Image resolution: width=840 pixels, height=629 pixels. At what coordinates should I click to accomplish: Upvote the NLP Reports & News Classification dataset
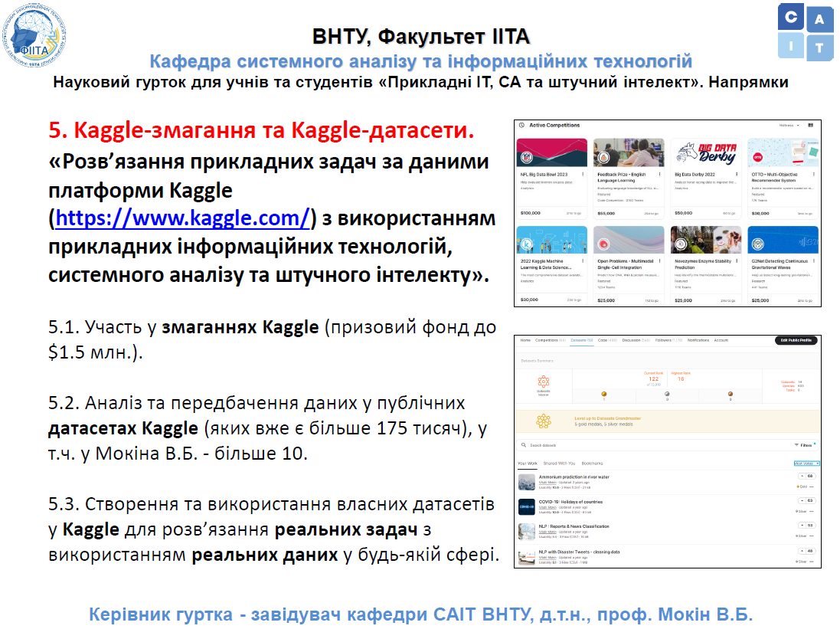coord(802,526)
